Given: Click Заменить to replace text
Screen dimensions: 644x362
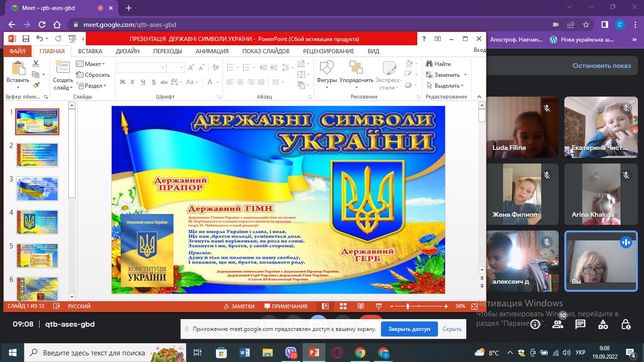Looking at the screenshot, I should pos(443,75).
